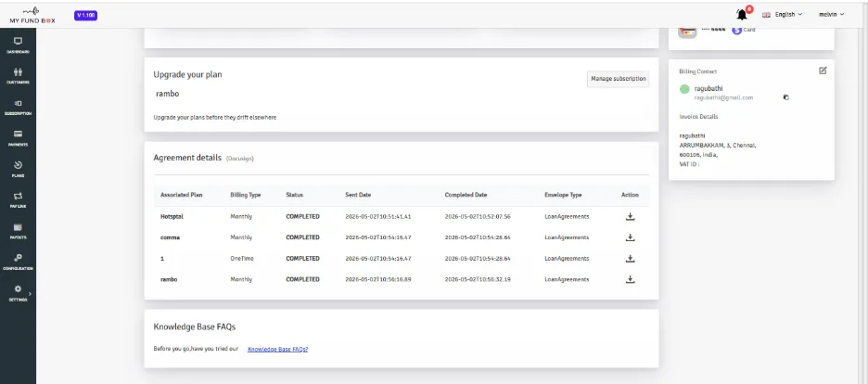
Task: Click completed date 2026-05-02T10:56:32.19
Action: coord(478,279)
